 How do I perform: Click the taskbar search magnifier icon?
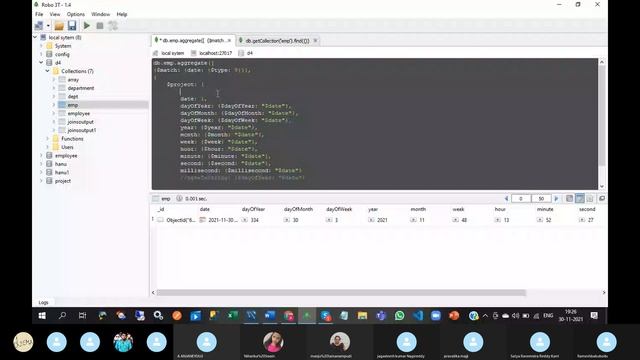click(62, 316)
